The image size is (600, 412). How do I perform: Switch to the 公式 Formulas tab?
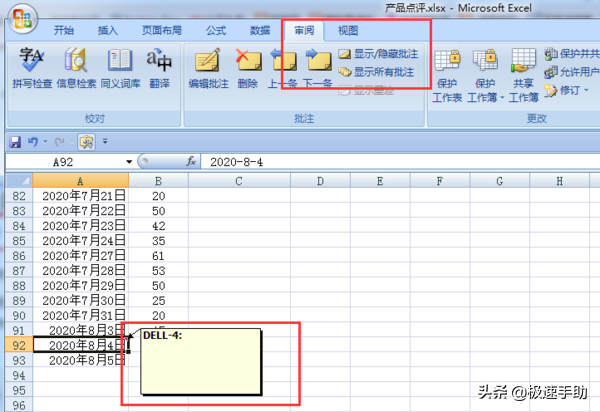[x=216, y=31]
